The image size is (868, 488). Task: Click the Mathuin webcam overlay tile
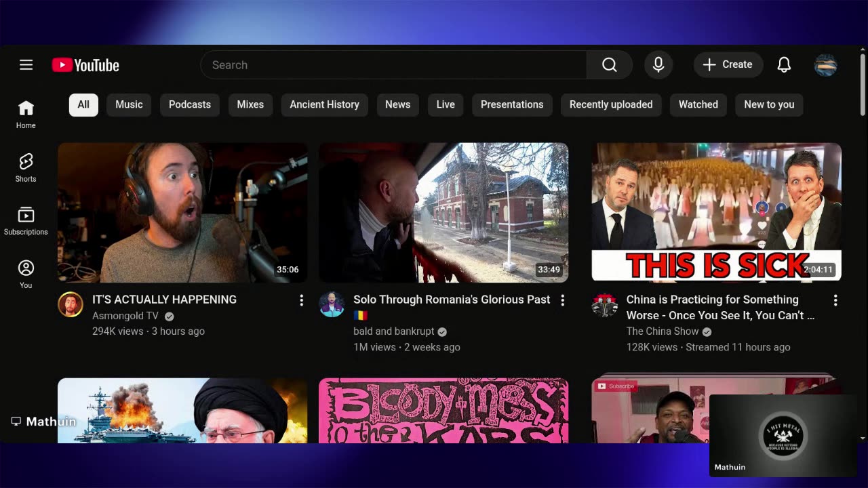tap(783, 435)
